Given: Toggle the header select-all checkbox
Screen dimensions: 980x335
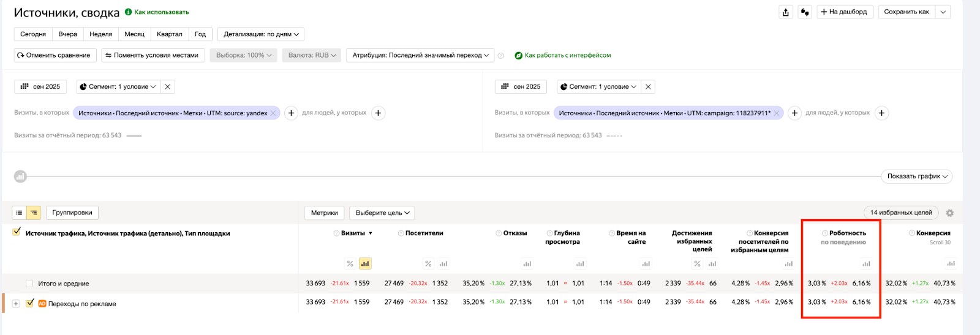Looking at the screenshot, I should coord(17,231).
